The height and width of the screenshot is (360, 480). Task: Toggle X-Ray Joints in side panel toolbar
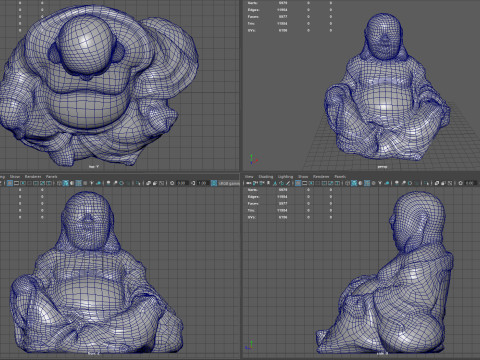450,183
